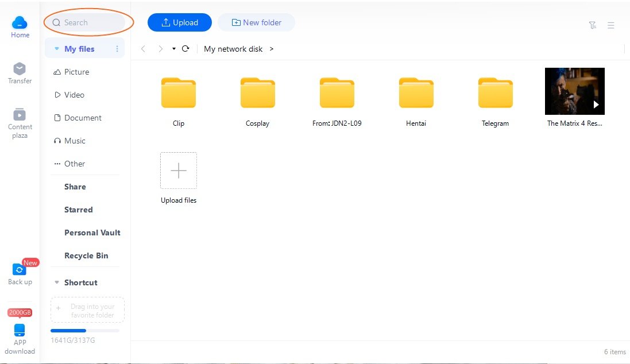Screen dimensions: 630x364
Task: Open the APP download icon
Action: [x=20, y=331]
